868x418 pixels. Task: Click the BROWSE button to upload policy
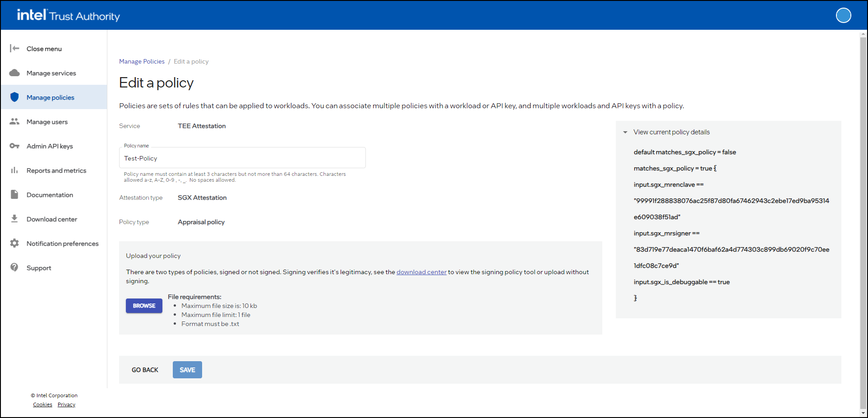coord(144,306)
